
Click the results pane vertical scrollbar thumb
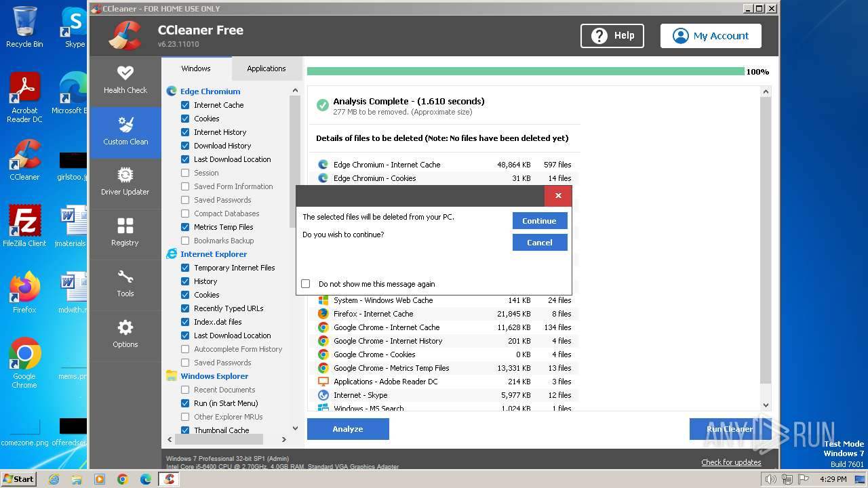[766, 241]
